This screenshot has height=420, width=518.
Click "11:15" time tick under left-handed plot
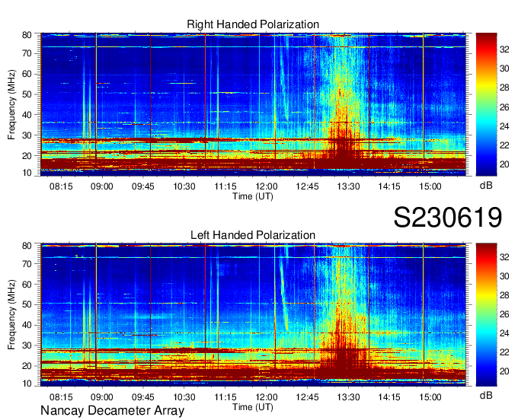point(225,397)
